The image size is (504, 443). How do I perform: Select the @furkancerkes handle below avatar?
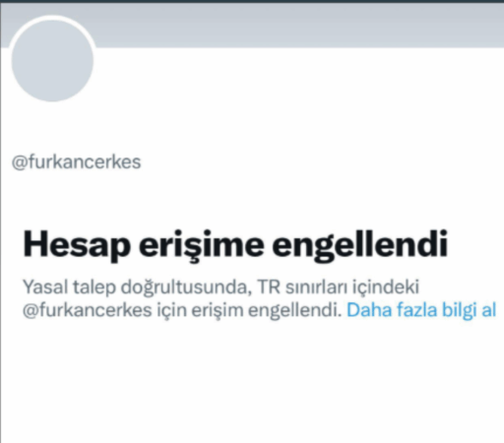[76, 161]
